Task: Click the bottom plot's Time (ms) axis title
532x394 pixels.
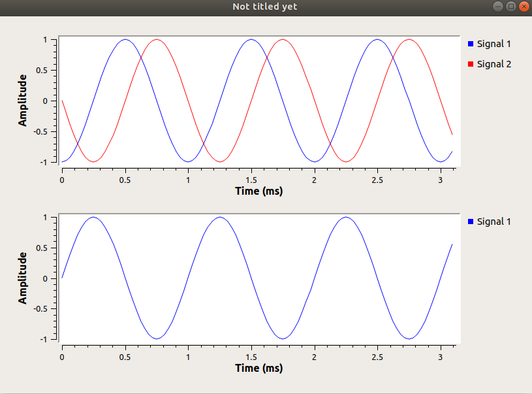Action: [x=259, y=368]
